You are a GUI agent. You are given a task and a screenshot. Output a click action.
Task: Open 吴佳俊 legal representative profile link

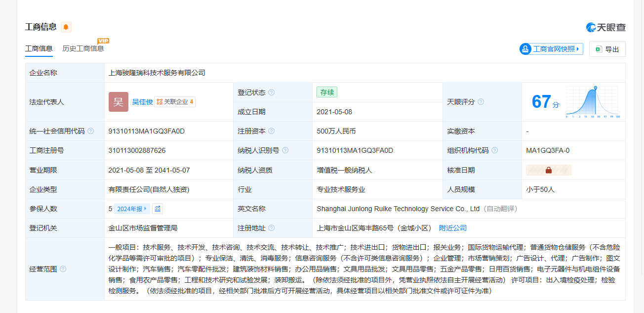click(x=142, y=102)
